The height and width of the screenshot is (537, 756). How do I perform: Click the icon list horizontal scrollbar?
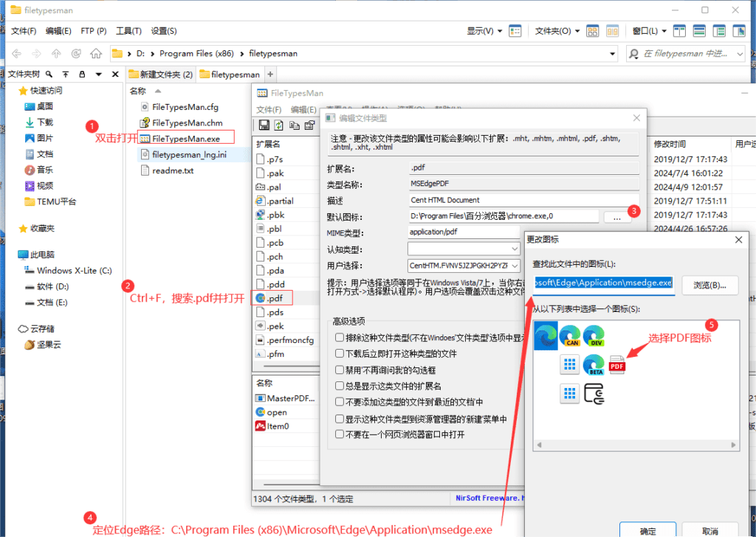[x=636, y=445]
